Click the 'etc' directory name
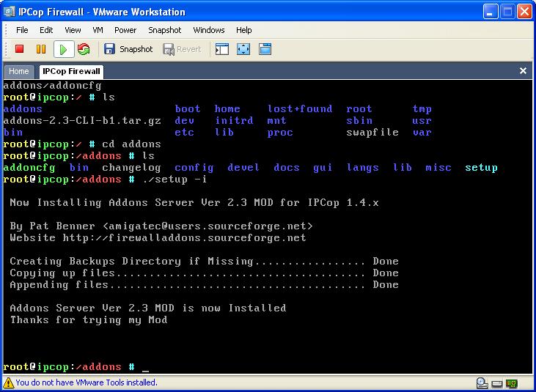Screen dimensions: 536x392 coord(185,132)
